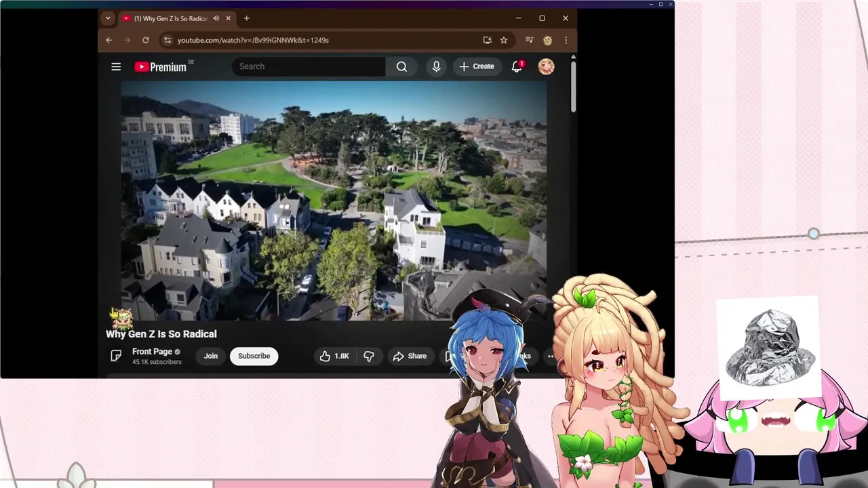Viewport: 868px width, 488px height.
Task: Reload the page
Action: point(145,40)
